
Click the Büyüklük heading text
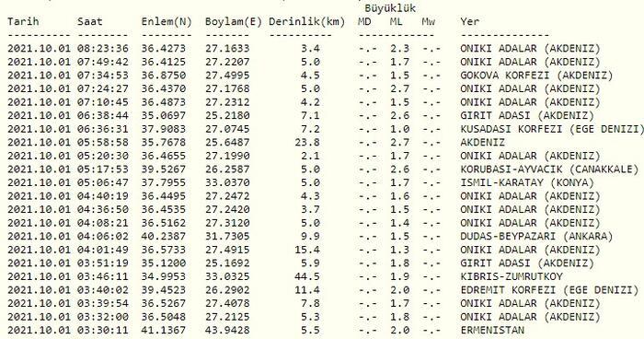pyautogui.click(x=390, y=8)
